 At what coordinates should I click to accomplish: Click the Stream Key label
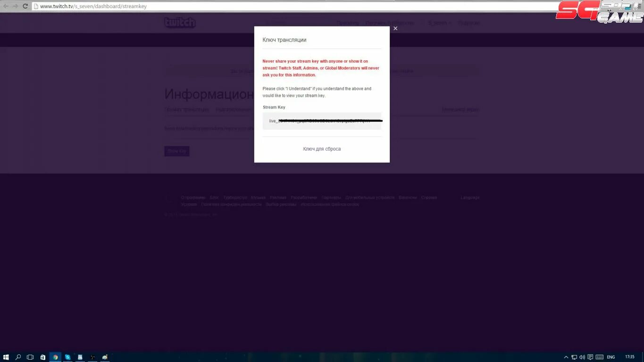pyautogui.click(x=274, y=107)
